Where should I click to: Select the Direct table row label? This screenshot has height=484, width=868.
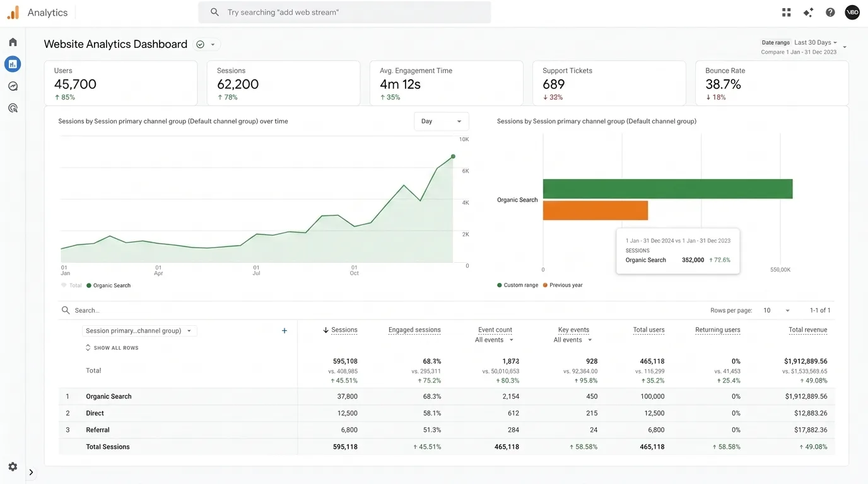[x=95, y=413]
